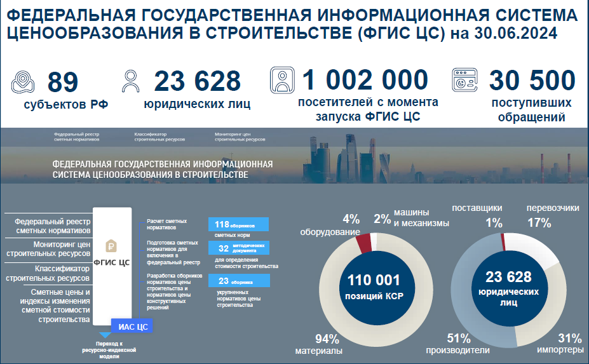
Task: Click the ИАС ЦС blue button
Action: click(x=133, y=327)
